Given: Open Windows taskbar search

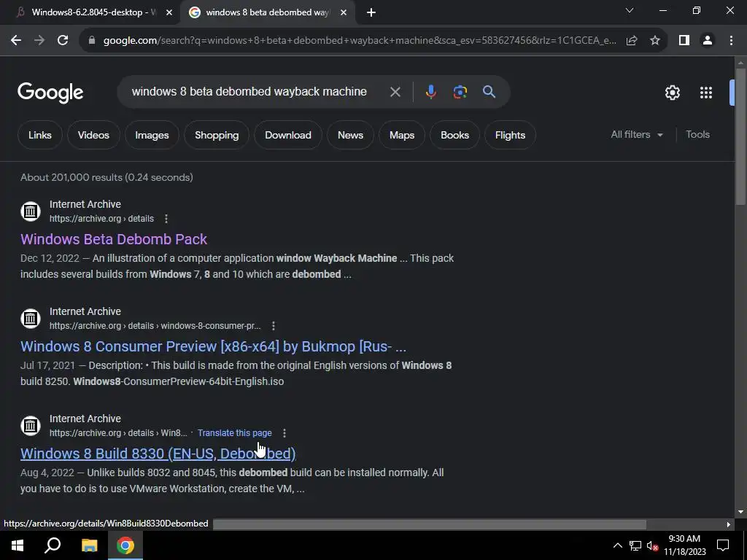Looking at the screenshot, I should coord(53,545).
